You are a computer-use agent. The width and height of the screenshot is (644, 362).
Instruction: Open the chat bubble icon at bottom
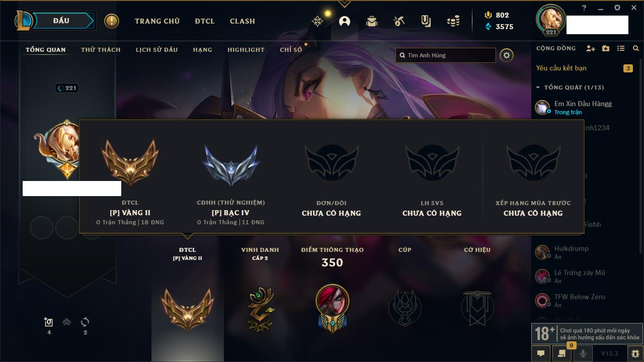pyautogui.click(x=541, y=353)
